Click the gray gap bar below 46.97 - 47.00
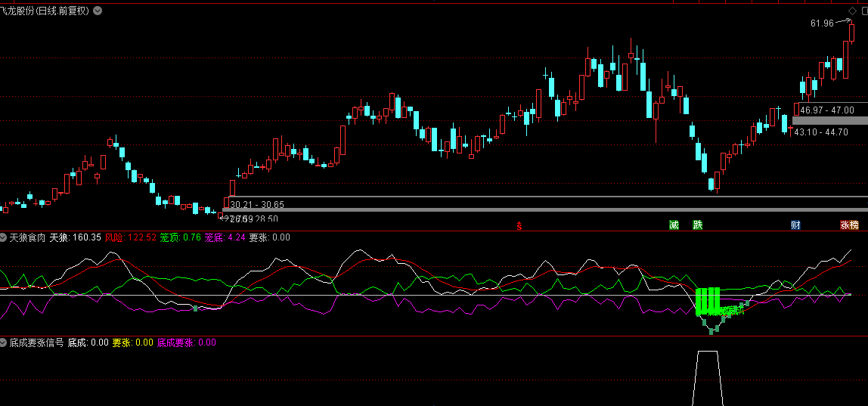The width and height of the screenshot is (868, 406). tap(829, 120)
